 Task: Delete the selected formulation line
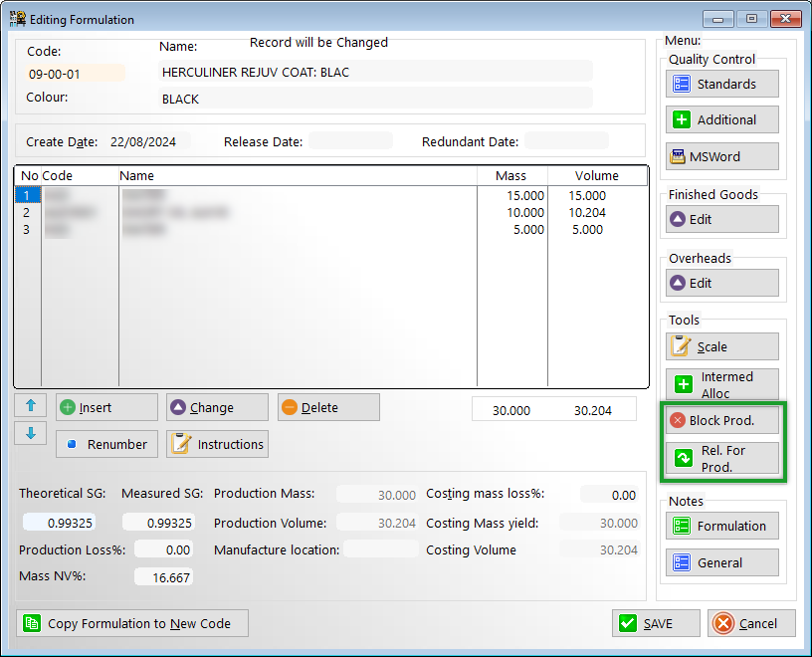click(328, 407)
